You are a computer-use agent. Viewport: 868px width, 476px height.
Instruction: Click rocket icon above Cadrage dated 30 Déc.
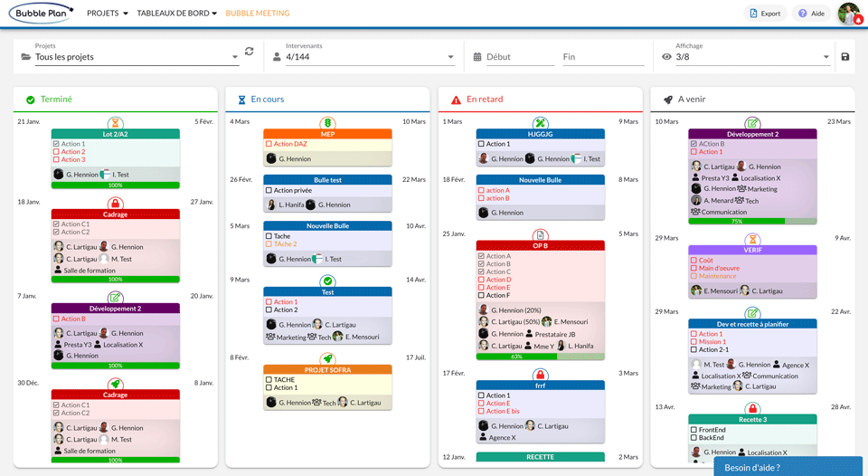(115, 384)
